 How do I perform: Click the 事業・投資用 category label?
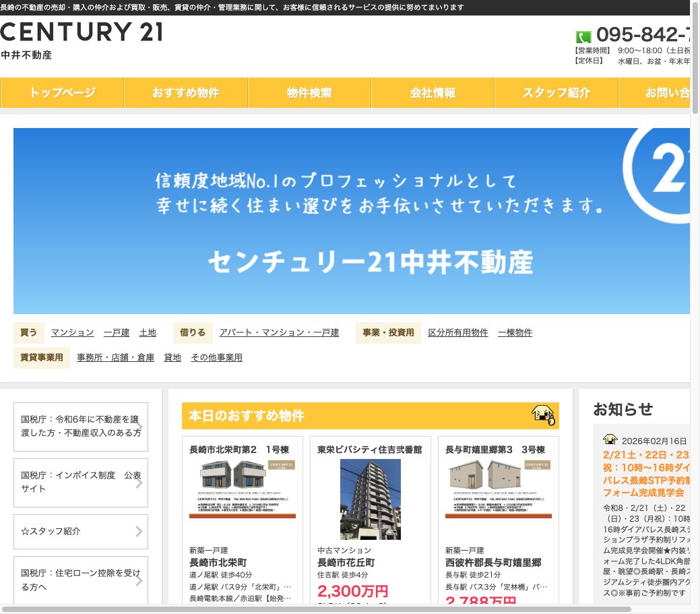(388, 333)
